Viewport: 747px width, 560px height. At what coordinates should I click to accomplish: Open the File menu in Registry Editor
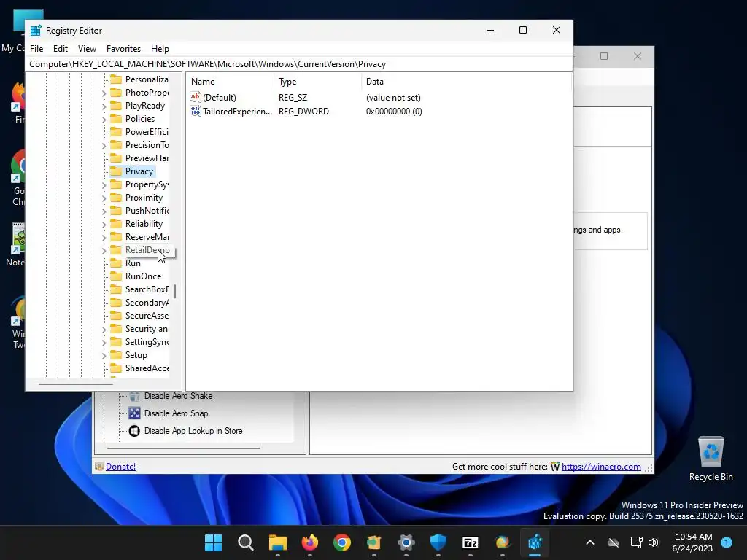[36, 49]
